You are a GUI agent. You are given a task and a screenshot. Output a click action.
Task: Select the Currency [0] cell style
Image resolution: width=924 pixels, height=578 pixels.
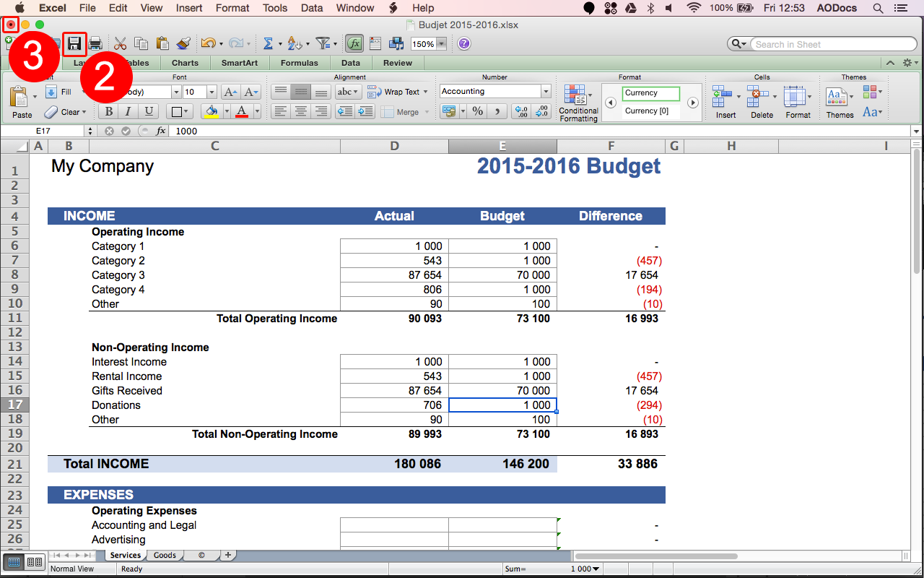pos(651,111)
